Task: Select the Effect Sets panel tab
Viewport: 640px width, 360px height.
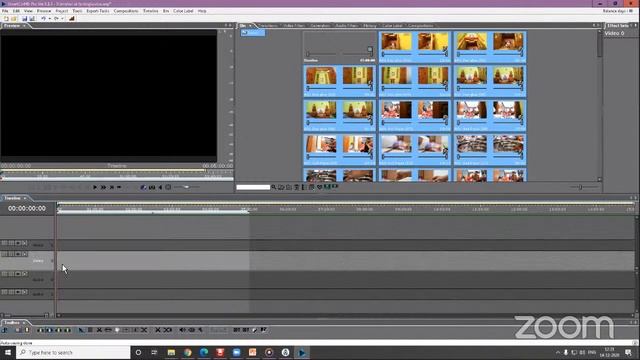Action: (618, 26)
